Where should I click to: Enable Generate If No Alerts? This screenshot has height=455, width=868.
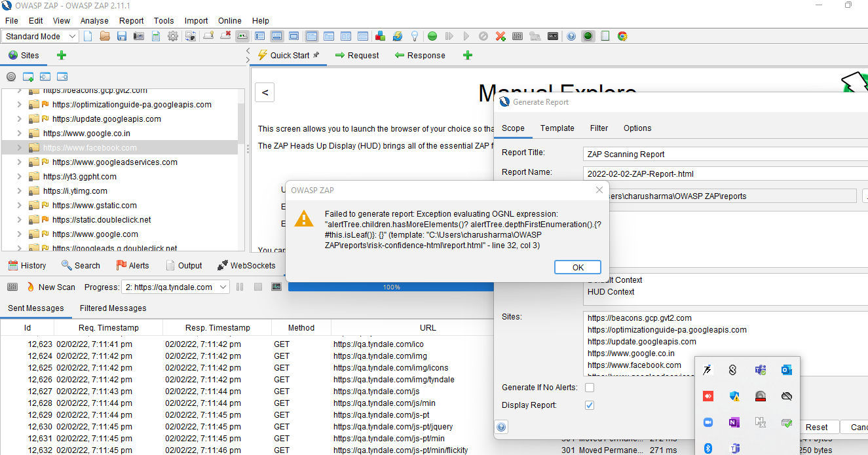point(589,387)
